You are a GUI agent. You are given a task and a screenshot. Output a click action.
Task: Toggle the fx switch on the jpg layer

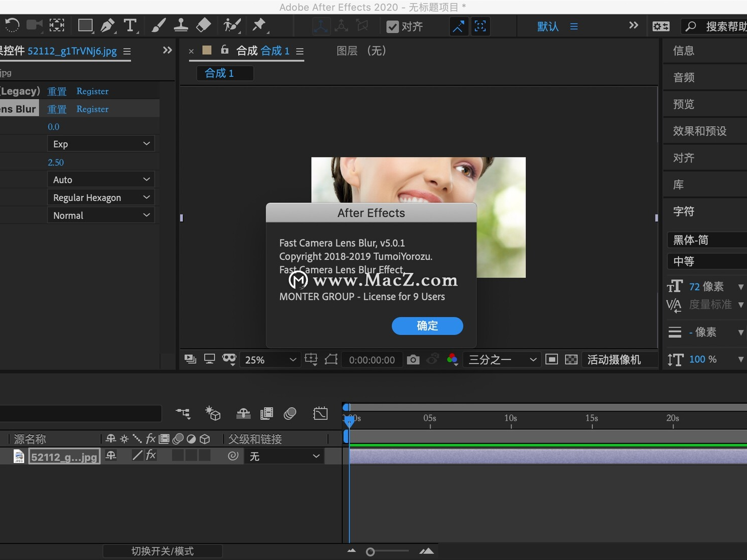(151, 456)
